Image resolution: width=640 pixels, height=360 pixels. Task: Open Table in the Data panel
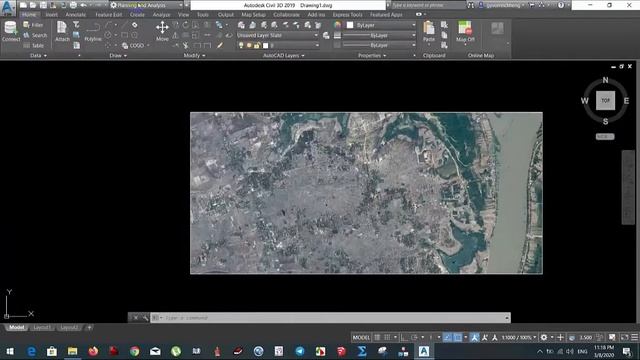pos(34,46)
